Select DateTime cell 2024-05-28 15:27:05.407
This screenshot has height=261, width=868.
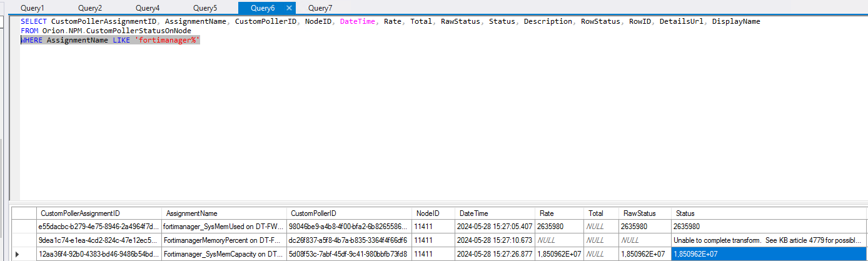click(495, 227)
